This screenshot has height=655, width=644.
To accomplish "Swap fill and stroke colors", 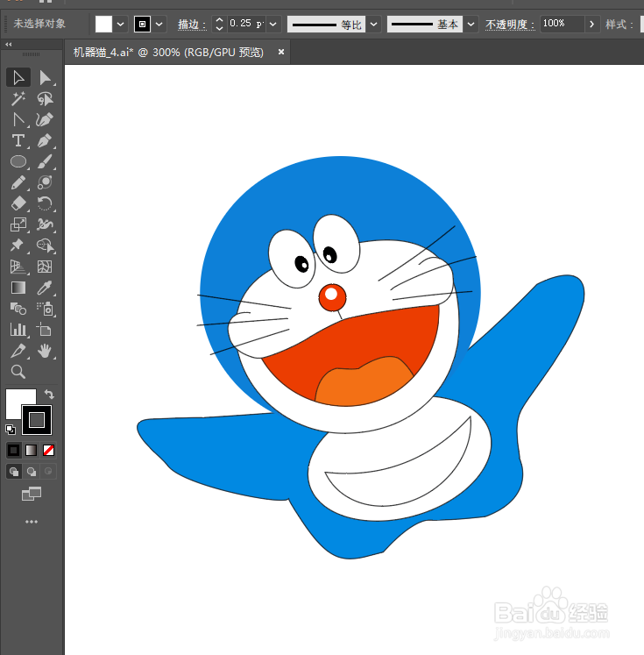I will click(x=49, y=394).
